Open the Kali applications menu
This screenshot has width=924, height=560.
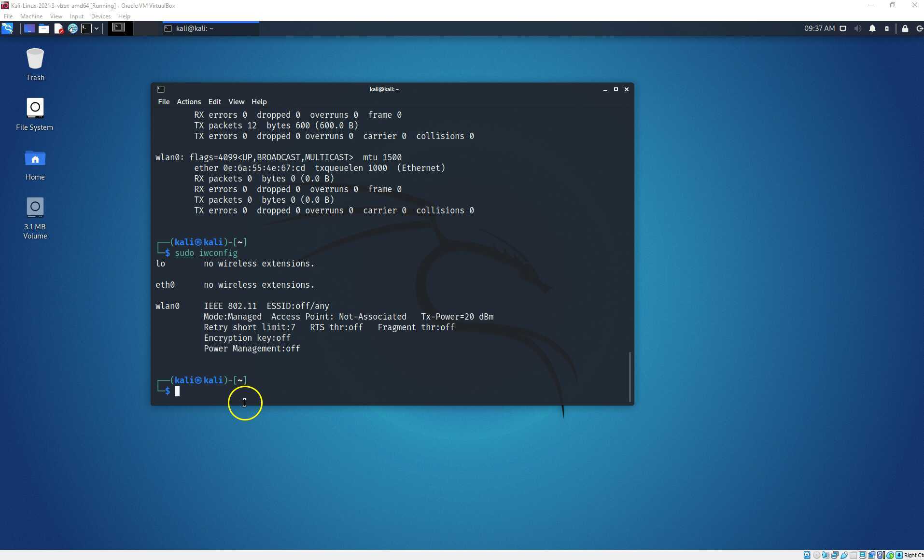(x=7, y=28)
